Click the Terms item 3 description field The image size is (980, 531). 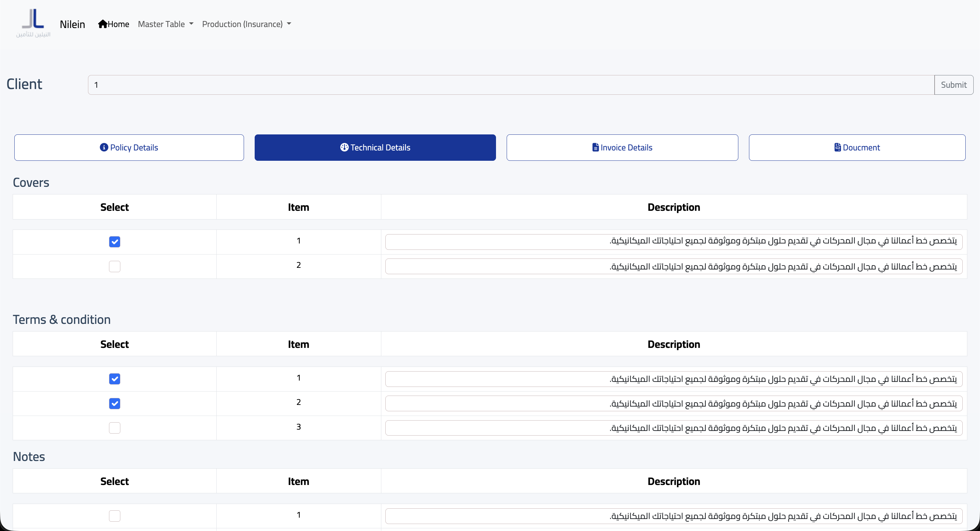673,428
